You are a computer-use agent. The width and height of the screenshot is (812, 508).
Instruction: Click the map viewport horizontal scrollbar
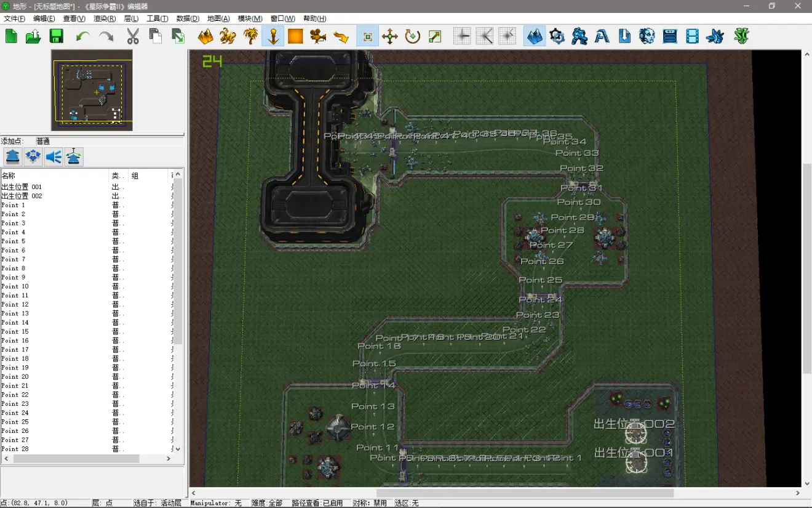point(525,493)
